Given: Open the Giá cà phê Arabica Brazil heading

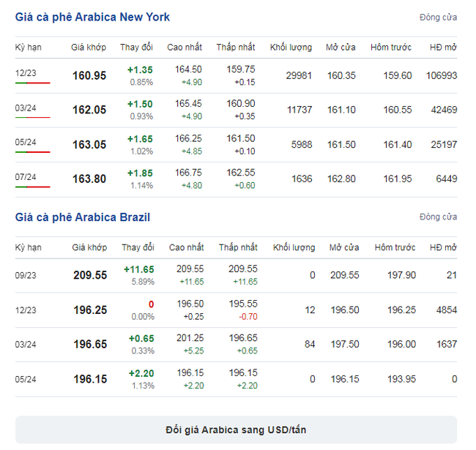Looking at the screenshot, I should [x=83, y=217].
